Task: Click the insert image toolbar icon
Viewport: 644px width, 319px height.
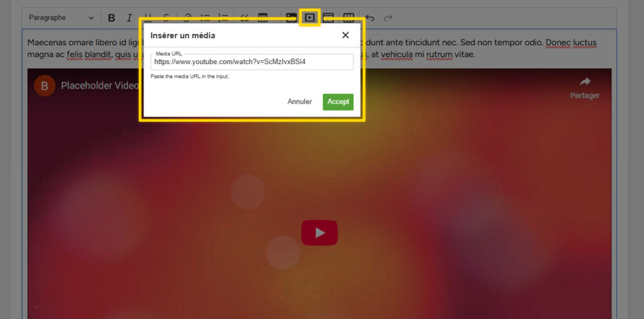Action: coord(291,18)
